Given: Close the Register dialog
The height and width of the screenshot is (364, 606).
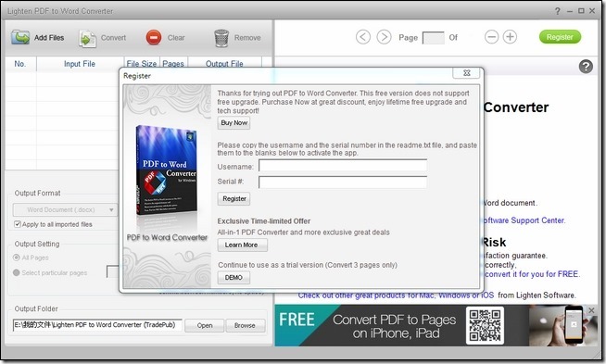Looking at the screenshot, I should coord(466,73).
